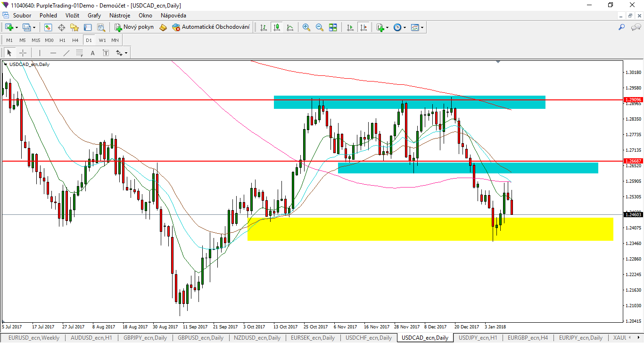Open the chat bubbles icon
Image resolution: width=644 pixels, height=343 pixels.
[x=635, y=27]
